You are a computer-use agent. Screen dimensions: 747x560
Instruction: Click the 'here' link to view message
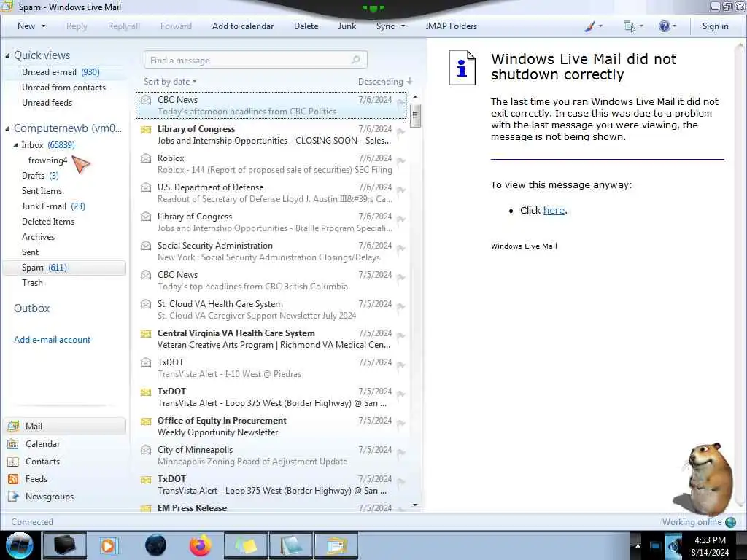point(554,211)
